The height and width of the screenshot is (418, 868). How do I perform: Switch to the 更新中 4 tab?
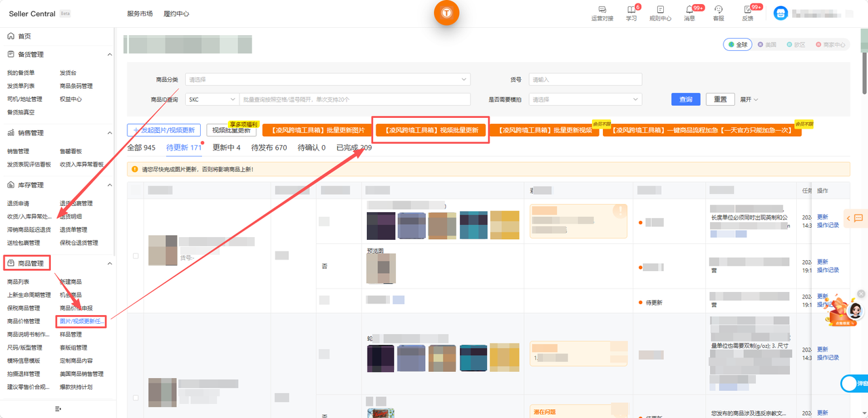(226, 148)
